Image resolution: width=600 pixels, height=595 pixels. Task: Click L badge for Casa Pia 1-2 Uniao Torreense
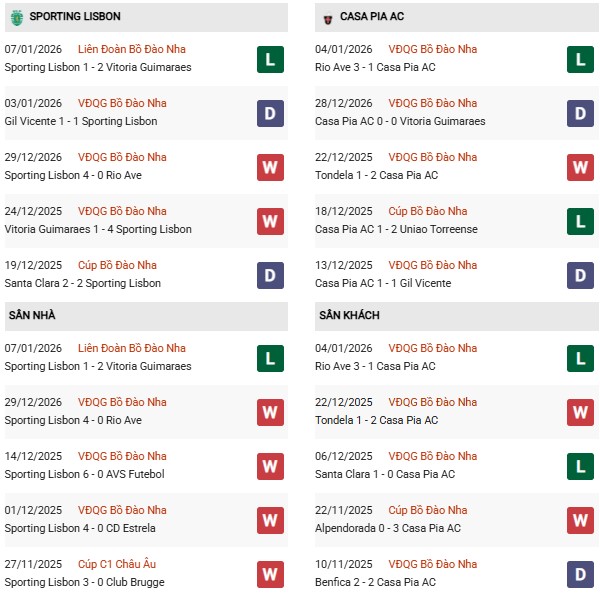(580, 221)
